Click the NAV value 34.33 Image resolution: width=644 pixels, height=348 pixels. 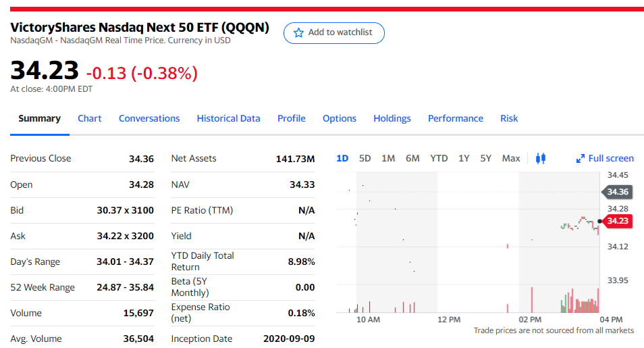(x=302, y=184)
